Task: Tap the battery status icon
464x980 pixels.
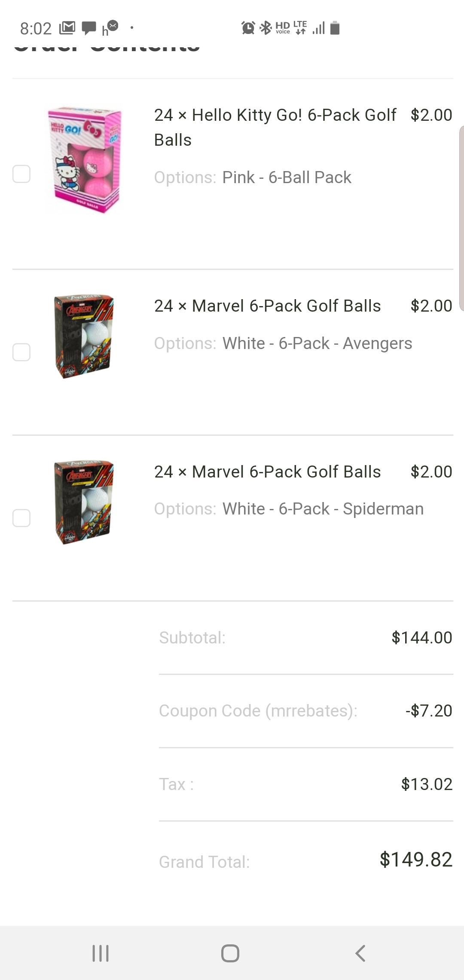Action: pos(335,28)
